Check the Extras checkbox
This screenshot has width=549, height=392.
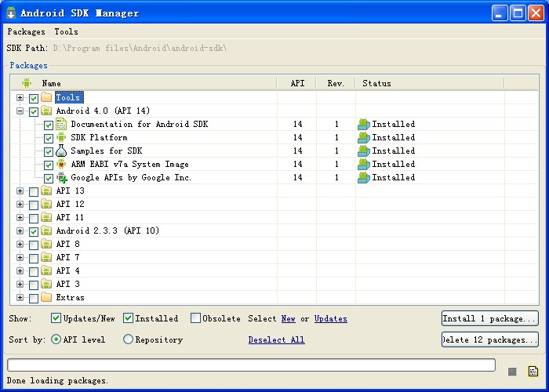click(x=34, y=299)
